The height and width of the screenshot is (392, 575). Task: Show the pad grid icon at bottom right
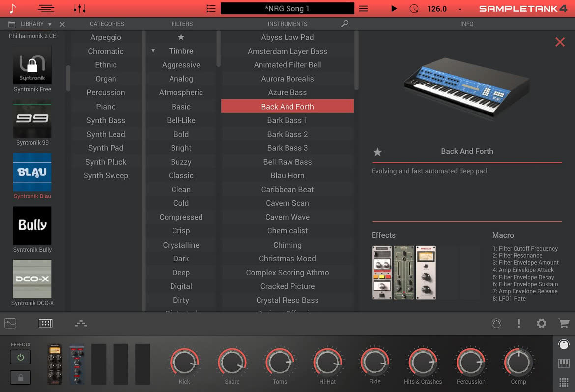pyautogui.click(x=564, y=383)
